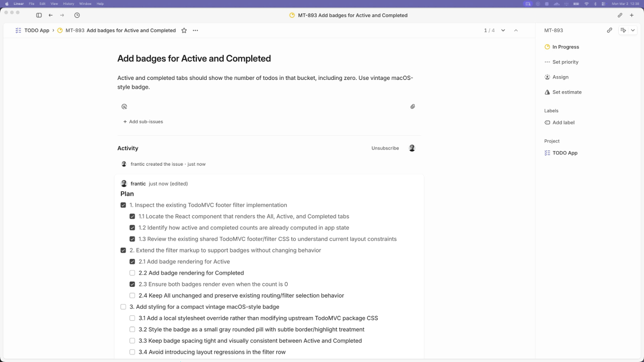
Task: Attach a file with paperclip icon
Action: 413,107
